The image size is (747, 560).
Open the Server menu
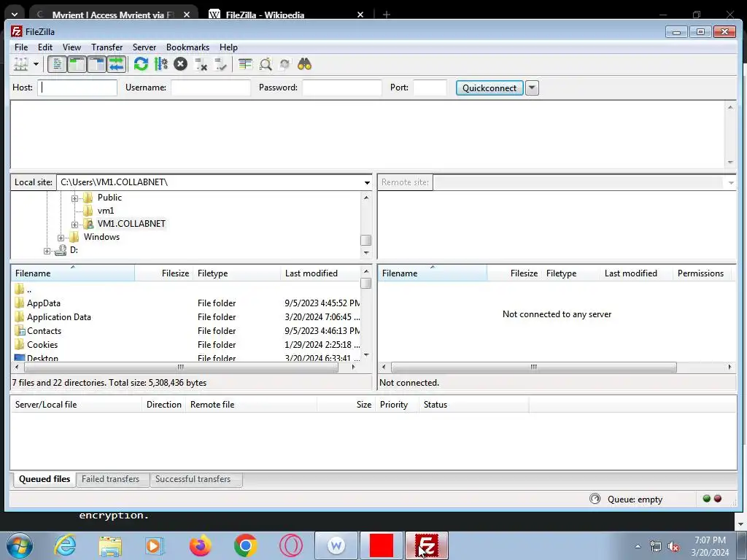pyautogui.click(x=144, y=47)
